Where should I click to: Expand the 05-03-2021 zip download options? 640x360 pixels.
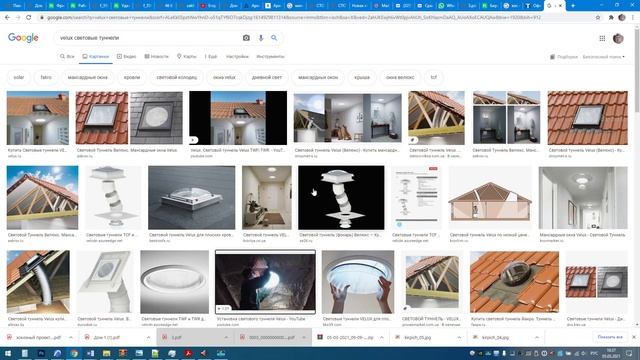tap(382, 338)
